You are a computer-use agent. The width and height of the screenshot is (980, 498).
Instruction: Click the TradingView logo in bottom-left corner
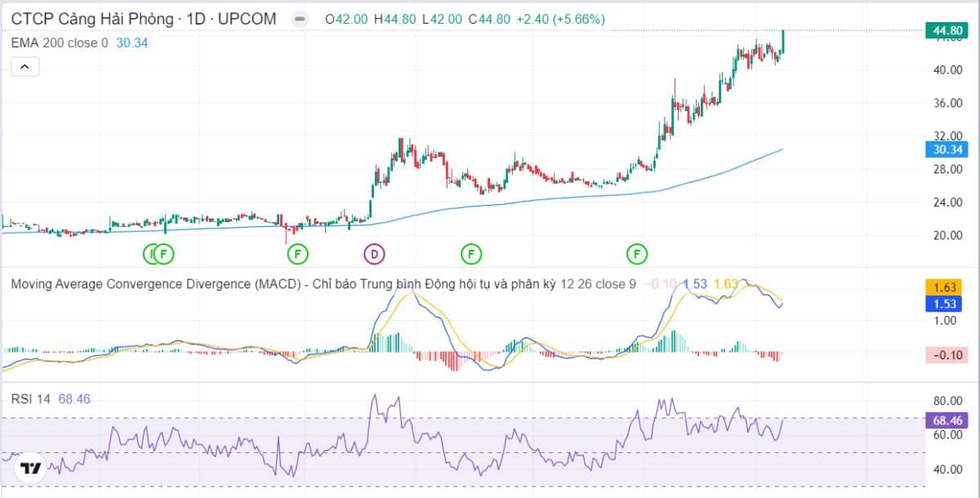(x=30, y=468)
